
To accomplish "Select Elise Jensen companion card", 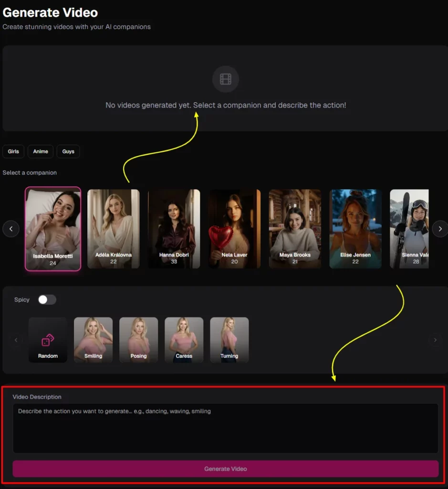I will point(355,229).
